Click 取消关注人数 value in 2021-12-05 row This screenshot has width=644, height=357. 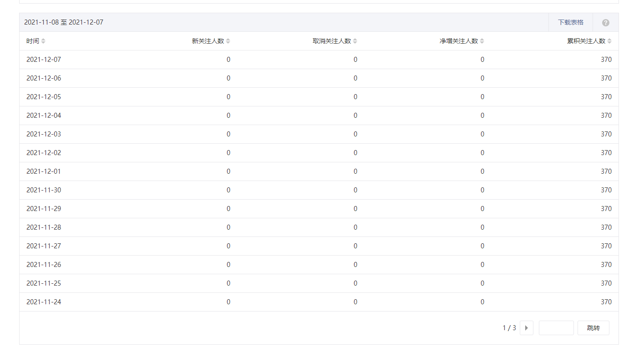tap(355, 97)
